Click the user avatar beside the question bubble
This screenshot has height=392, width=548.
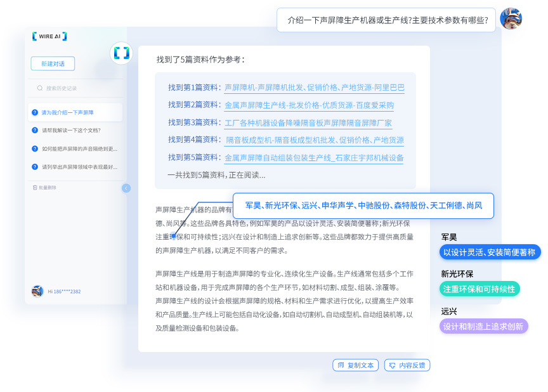[511, 19]
